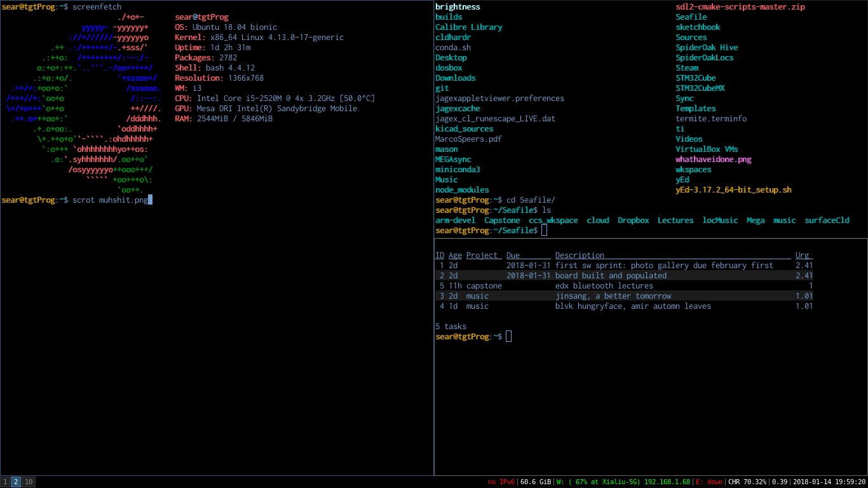
Task: Click the 'arm-devel' folder in Seafile listing
Action: pos(456,220)
